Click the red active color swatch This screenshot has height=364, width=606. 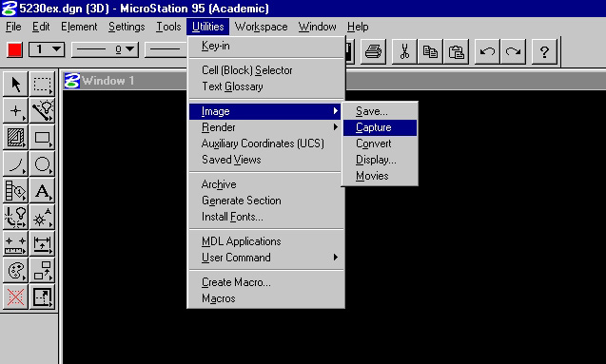14,49
